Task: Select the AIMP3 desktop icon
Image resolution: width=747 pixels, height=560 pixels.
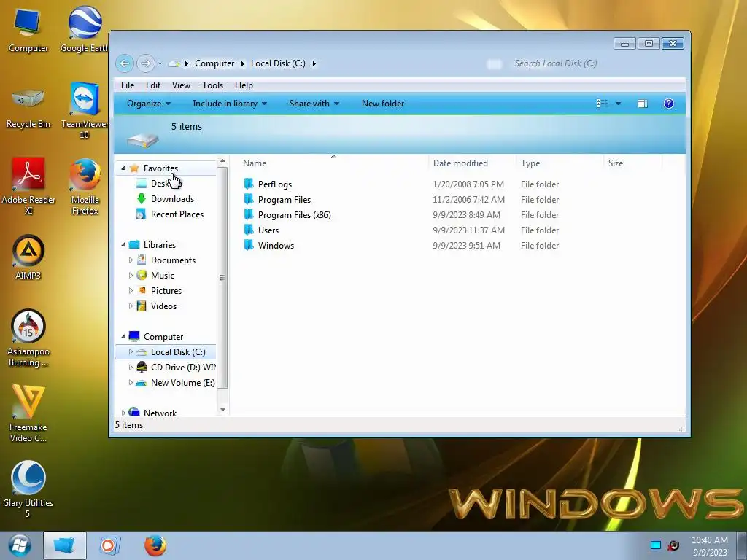Action: pyautogui.click(x=28, y=257)
